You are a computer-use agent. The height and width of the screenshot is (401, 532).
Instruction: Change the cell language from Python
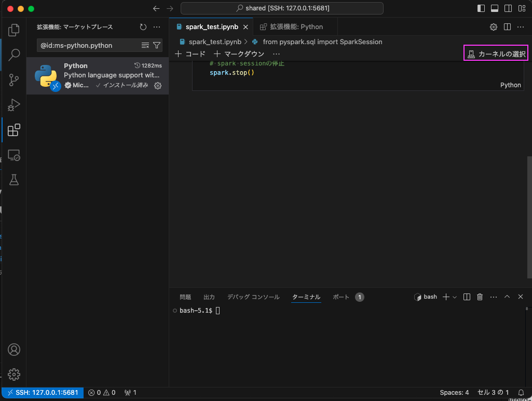click(x=510, y=85)
